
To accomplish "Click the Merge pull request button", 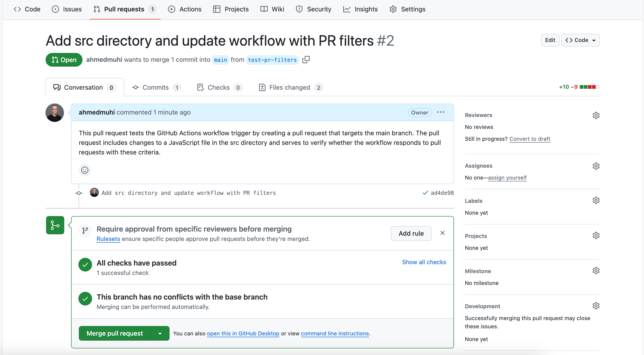I will pyautogui.click(x=115, y=333).
